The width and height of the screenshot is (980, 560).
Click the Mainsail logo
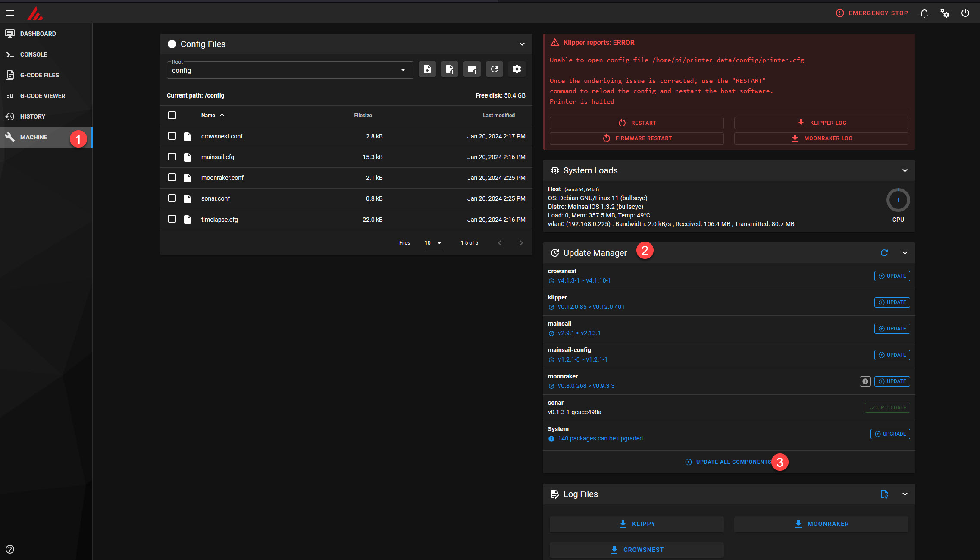(x=35, y=13)
